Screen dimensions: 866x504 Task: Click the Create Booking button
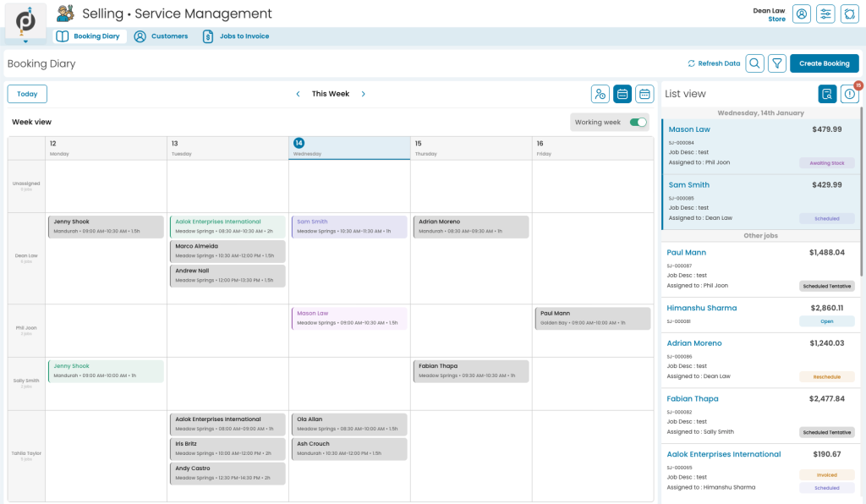coord(824,63)
